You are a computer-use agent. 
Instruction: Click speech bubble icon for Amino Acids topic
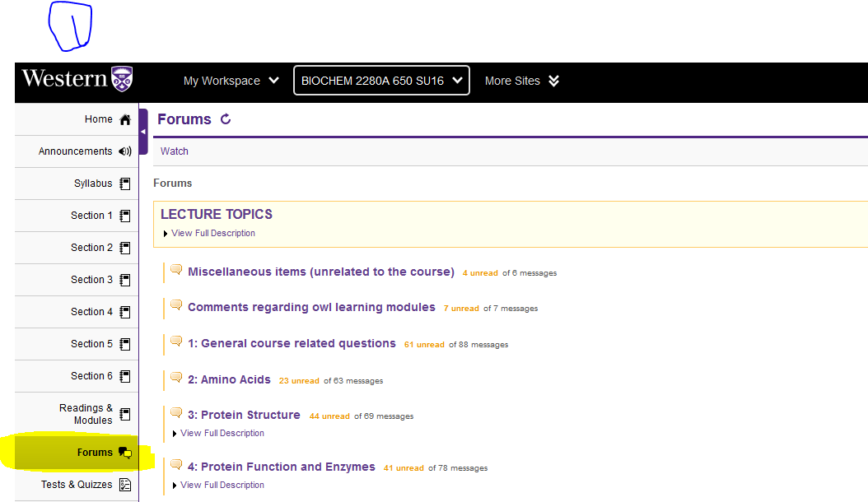click(x=176, y=378)
